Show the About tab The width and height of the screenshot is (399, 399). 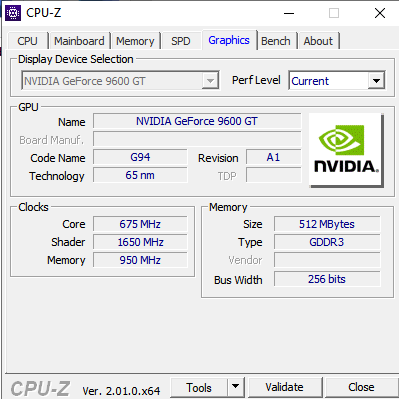coord(318,41)
